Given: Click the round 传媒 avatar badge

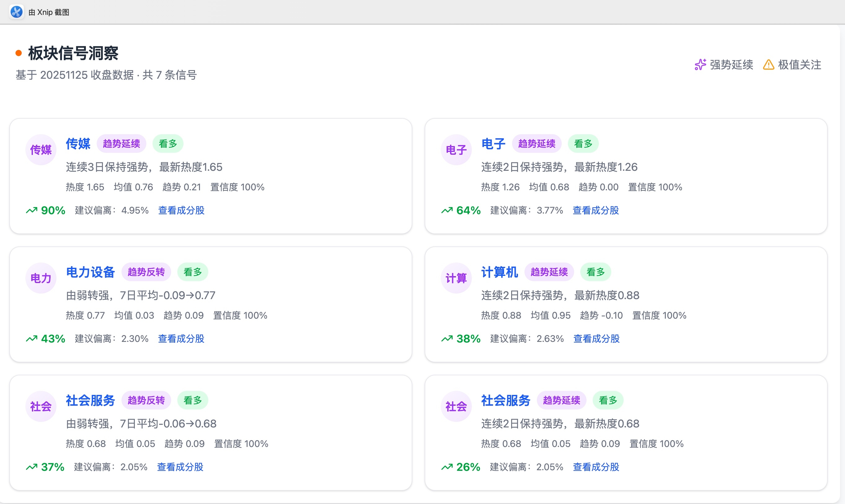Looking at the screenshot, I should [41, 150].
